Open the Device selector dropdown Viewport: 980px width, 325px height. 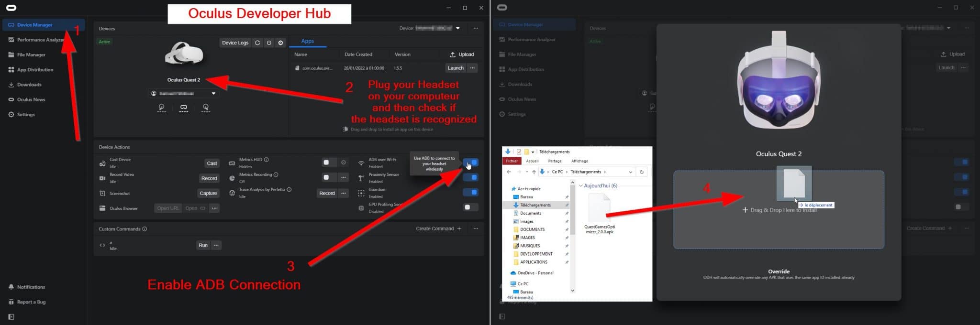pyautogui.click(x=458, y=28)
